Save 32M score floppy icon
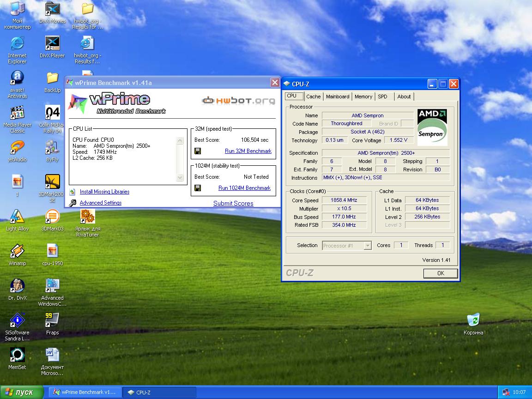Viewport: 532px width, 399px height. 198,151
